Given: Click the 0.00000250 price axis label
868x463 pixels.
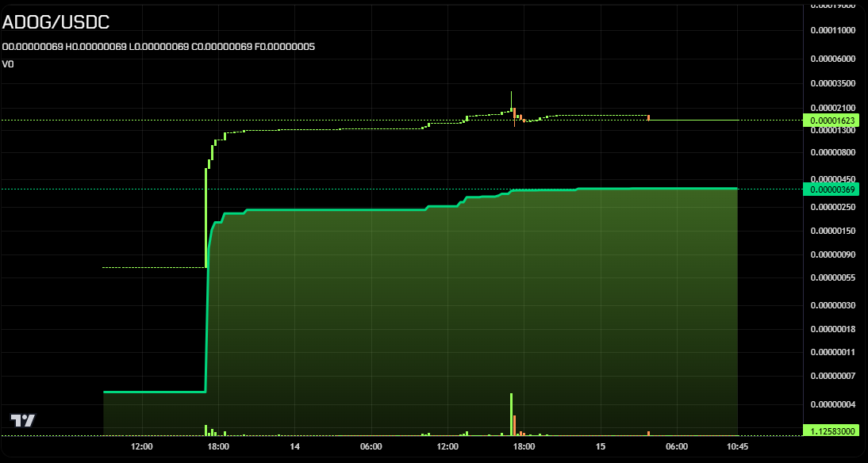Looking at the screenshot, I should 832,207.
